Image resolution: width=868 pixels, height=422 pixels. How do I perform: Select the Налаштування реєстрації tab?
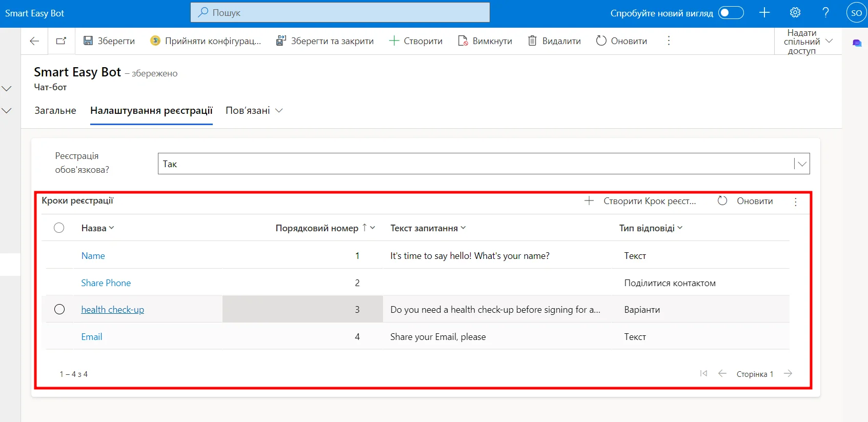click(151, 111)
